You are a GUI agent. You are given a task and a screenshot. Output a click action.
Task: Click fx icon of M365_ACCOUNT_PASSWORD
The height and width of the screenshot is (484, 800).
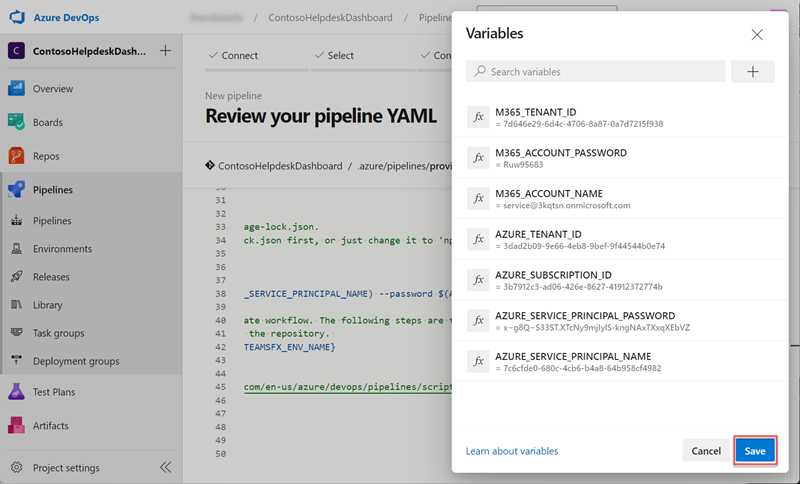[478, 158]
